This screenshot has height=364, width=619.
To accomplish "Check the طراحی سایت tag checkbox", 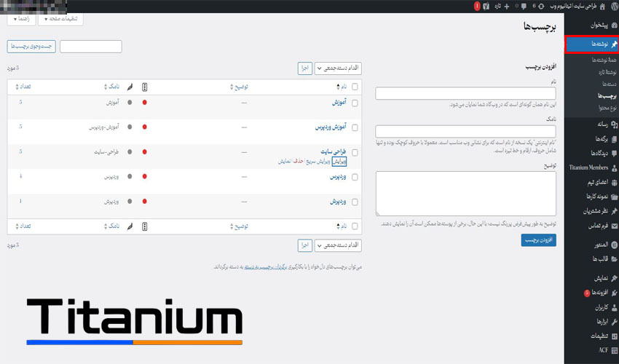I will pyautogui.click(x=355, y=152).
